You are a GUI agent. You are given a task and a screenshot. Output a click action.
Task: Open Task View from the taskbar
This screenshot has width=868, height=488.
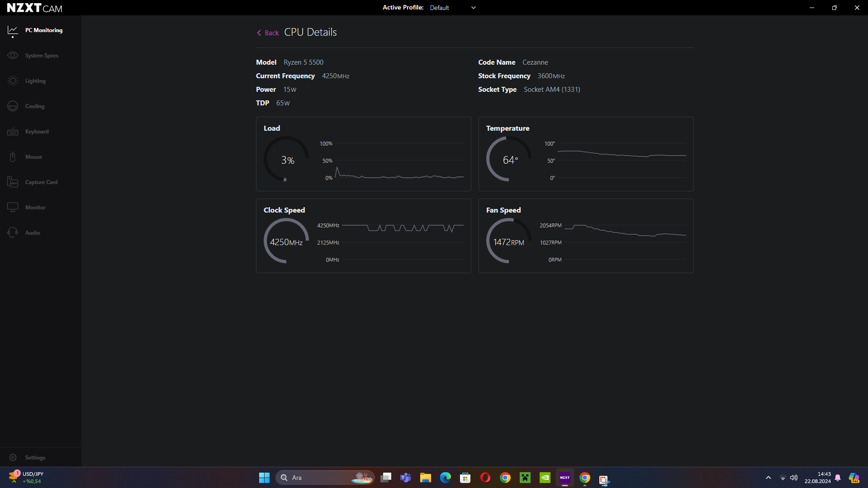pos(386,478)
